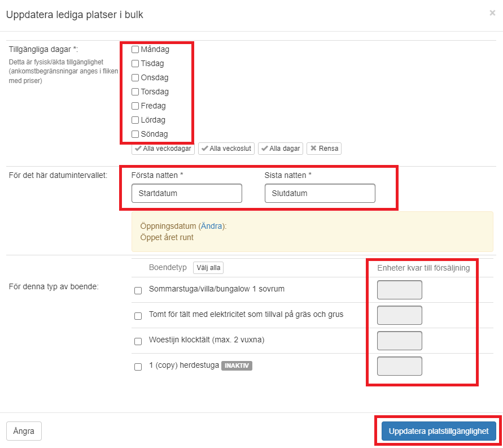Close the bulk update dialog with X
The image size is (503, 448).
click(492, 13)
